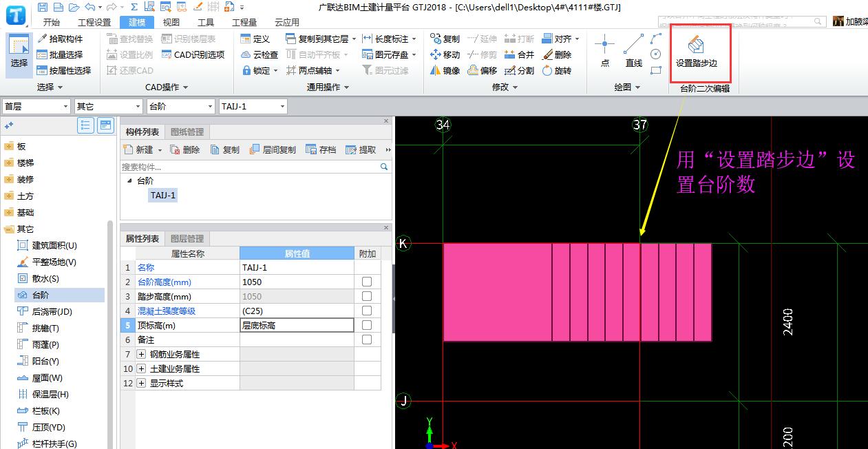Image resolution: width=868 pixels, height=449 pixels.
Task: Click 批量选择 batch select tool
Action: click(60, 54)
